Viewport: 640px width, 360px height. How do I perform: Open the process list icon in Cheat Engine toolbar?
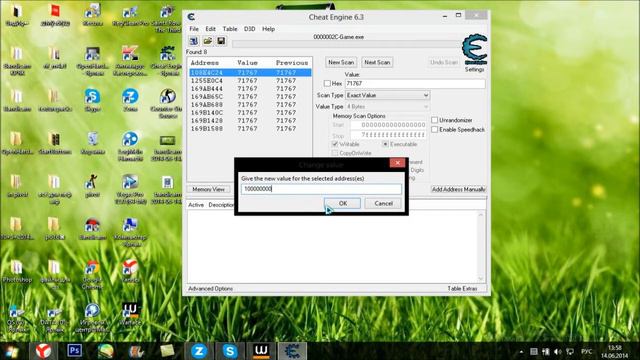click(x=194, y=41)
